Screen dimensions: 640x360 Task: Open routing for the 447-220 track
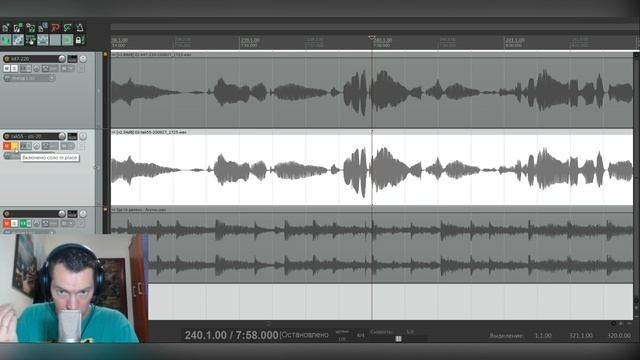coord(72,59)
